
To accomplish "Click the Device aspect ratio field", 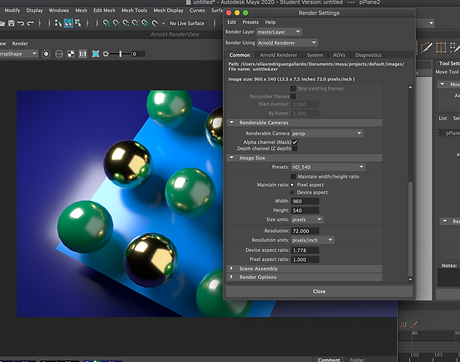I will 305,250.
